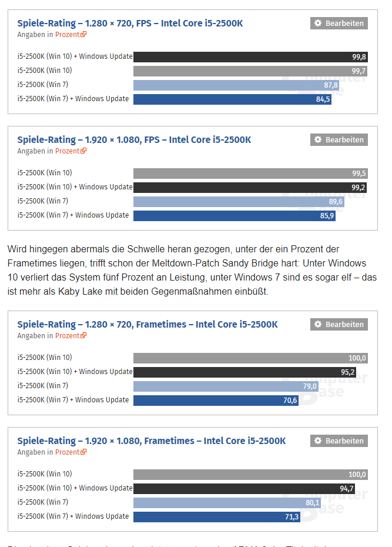Open Prozent link in 1.920 × 1.080 Frametimes chart
The width and height of the screenshot is (392, 547).
click(68, 452)
